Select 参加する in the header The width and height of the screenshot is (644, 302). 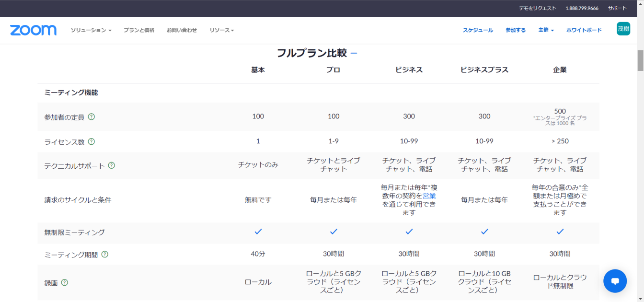516,30
